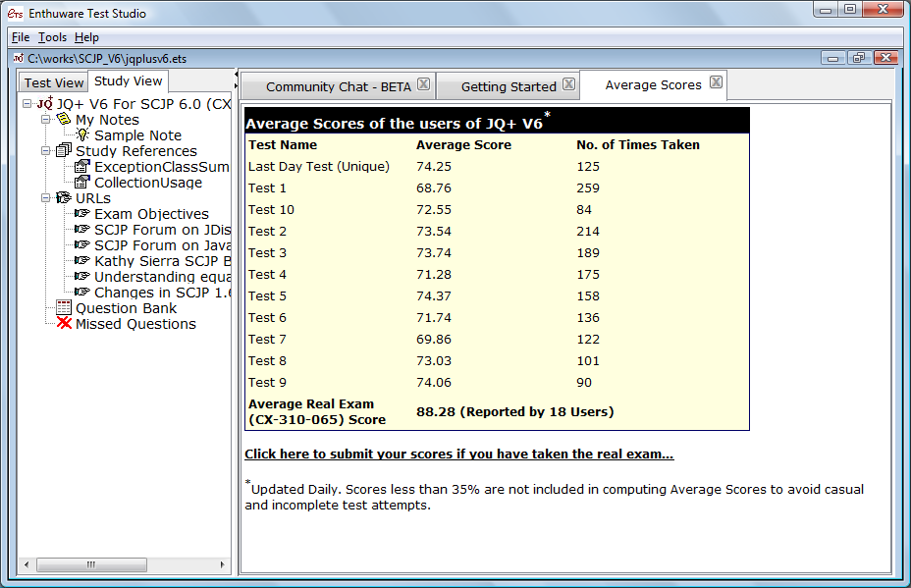The image size is (911, 588).
Task: Collapse the My Notes tree node
Action: click(x=45, y=119)
